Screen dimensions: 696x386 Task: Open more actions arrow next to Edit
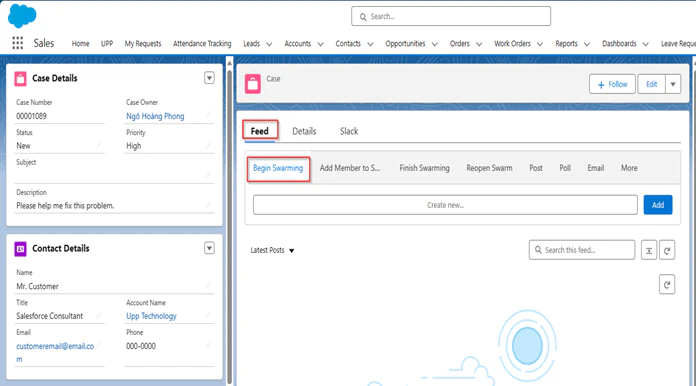(673, 84)
